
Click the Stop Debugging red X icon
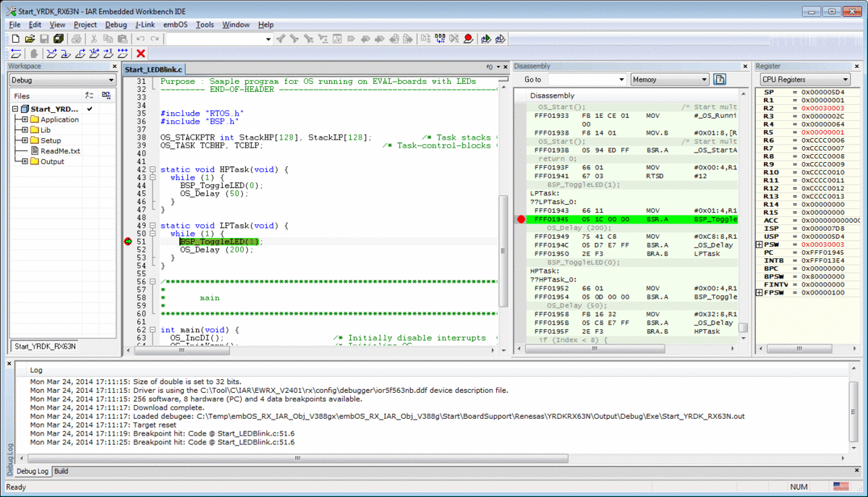coord(141,54)
